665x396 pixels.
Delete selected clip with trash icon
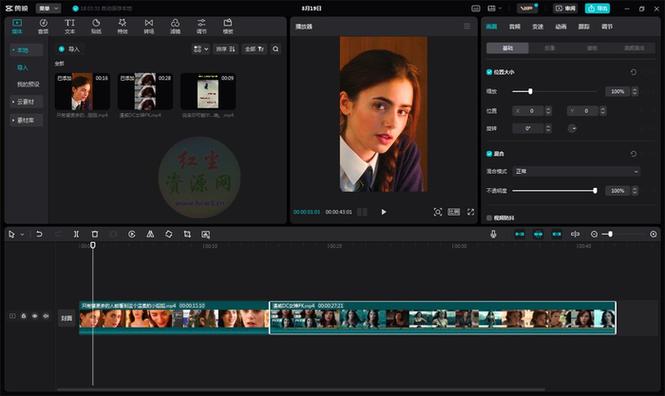tap(95, 234)
